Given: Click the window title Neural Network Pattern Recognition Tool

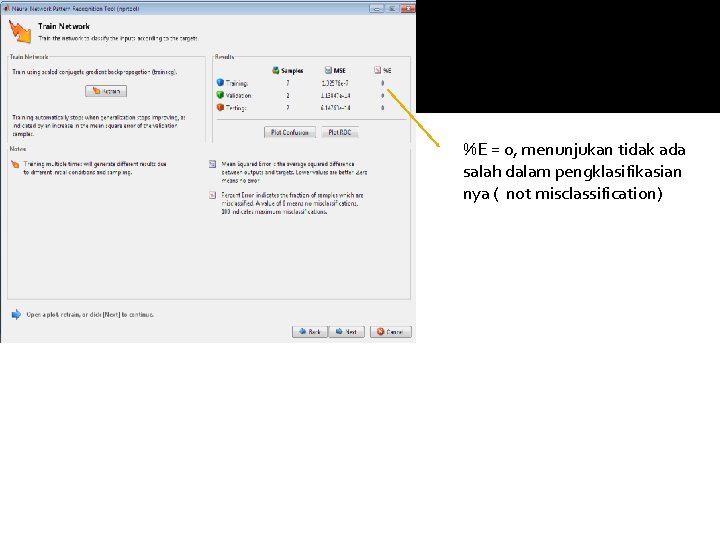Looking at the screenshot, I should [76, 9].
